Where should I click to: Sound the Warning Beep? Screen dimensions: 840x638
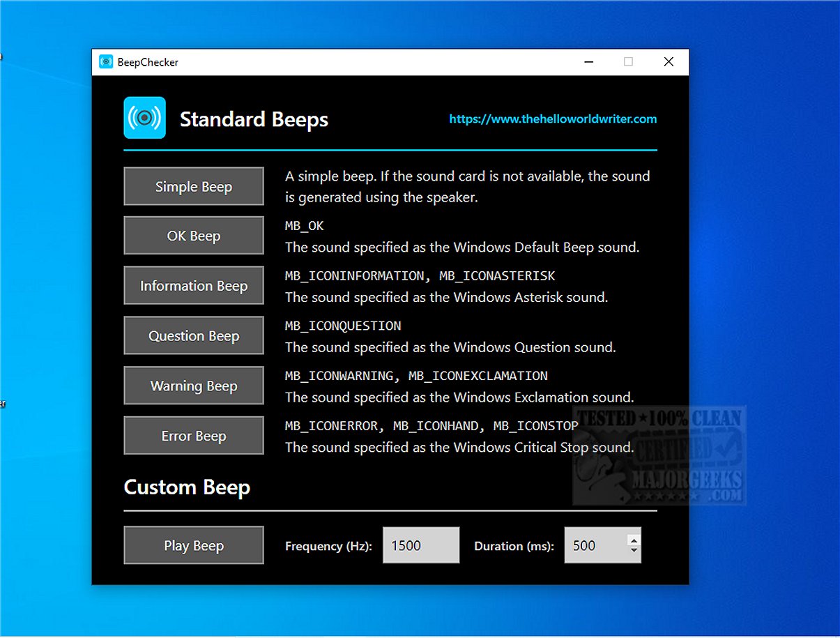[x=193, y=385]
